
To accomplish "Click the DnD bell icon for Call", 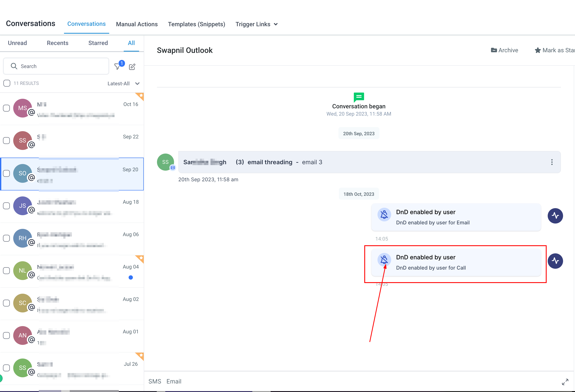I will [384, 260].
